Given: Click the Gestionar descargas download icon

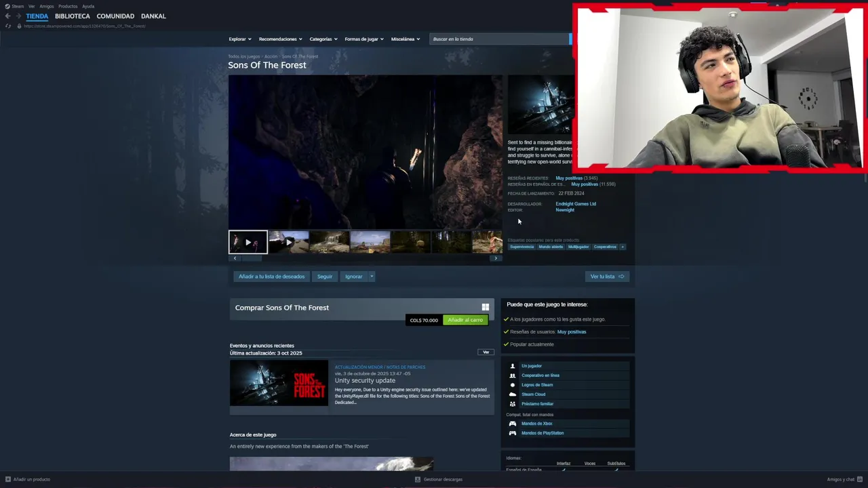Looking at the screenshot, I should click(x=418, y=479).
